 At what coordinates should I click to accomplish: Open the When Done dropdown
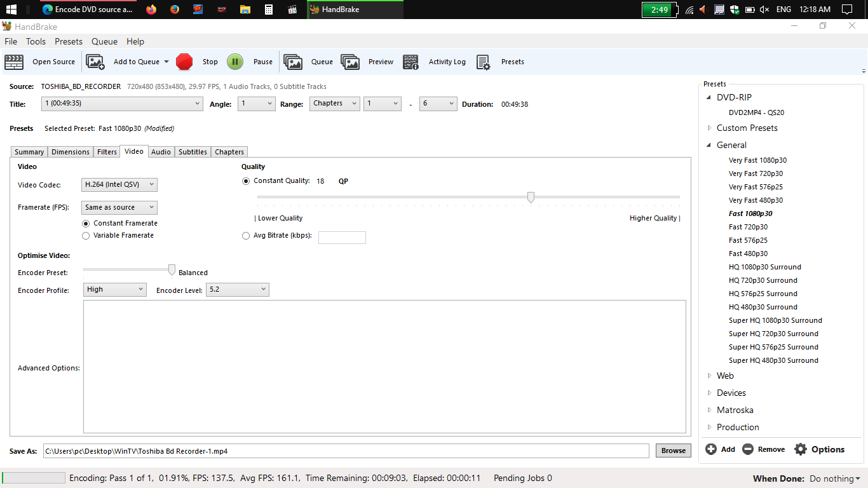click(834, 478)
